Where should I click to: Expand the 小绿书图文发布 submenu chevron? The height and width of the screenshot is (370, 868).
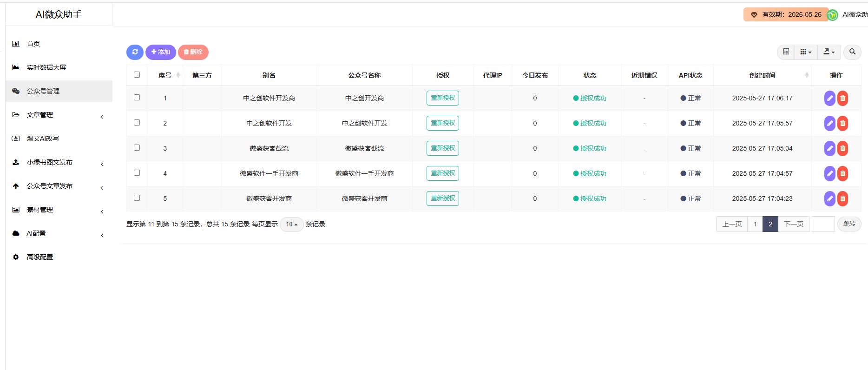pos(102,164)
